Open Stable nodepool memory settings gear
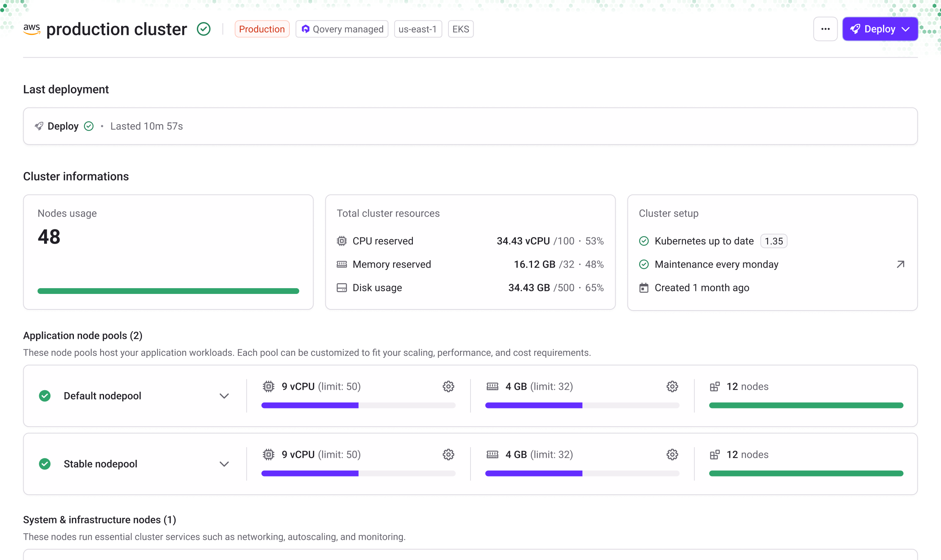This screenshot has height=560, width=941. (x=672, y=454)
